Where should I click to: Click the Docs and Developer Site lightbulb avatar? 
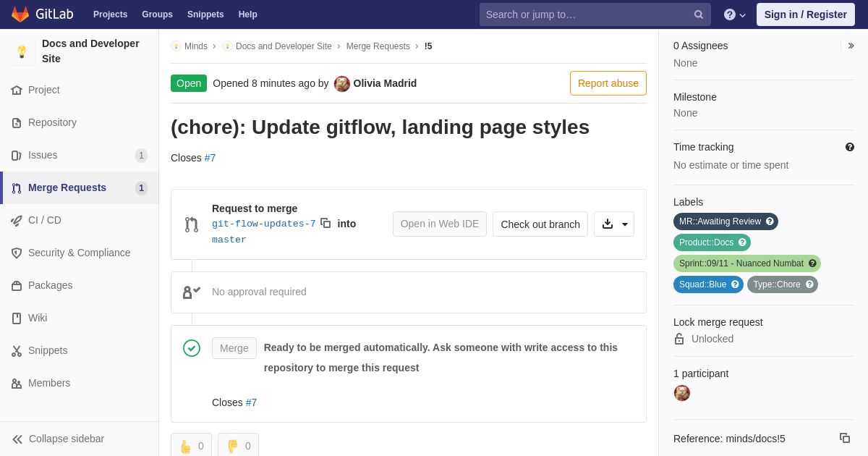[x=22, y=51]
